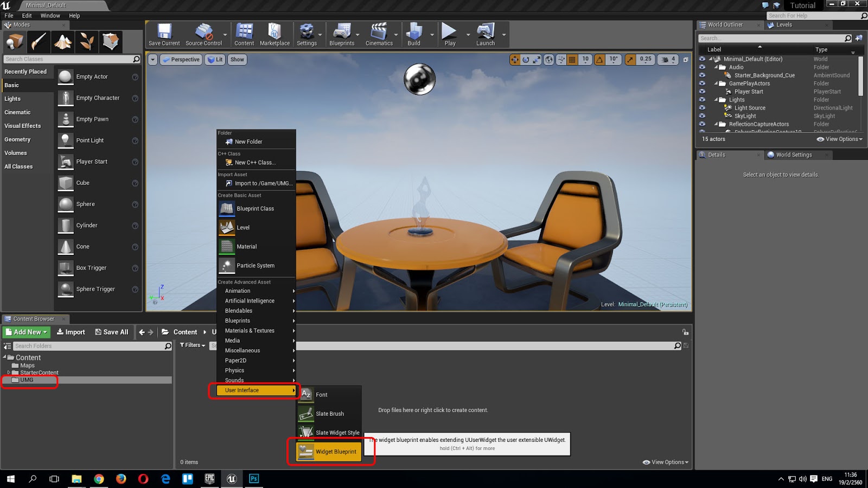The height and width of the screenshot is (488, 868).
Task: Open Photoshop from the Windows taskbar
Action: coord(253,479)
